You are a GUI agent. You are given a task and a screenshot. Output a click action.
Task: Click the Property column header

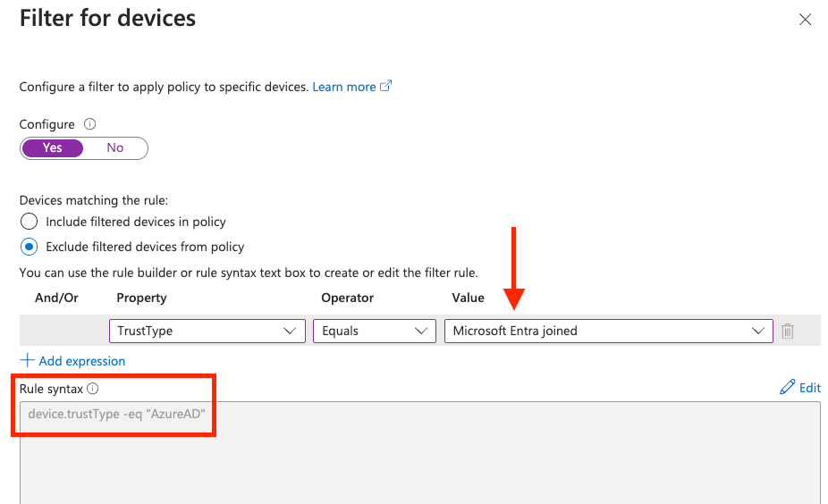(141, 298)
